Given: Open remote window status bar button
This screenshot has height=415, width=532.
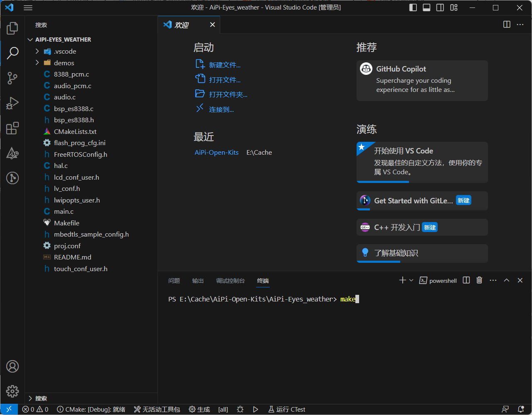Looking at the screenshot, I should [x=9, y=409].
